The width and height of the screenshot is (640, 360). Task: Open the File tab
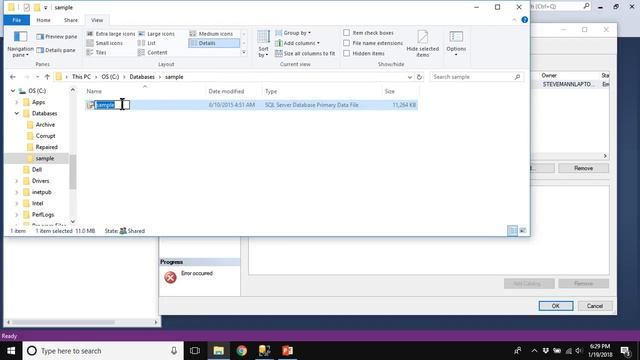[x=17, y=20]
